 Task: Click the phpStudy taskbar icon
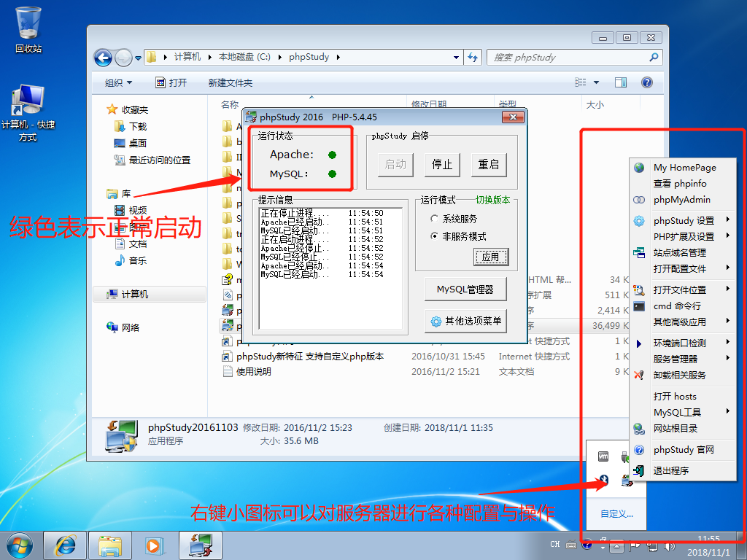[x=201, y=545]
